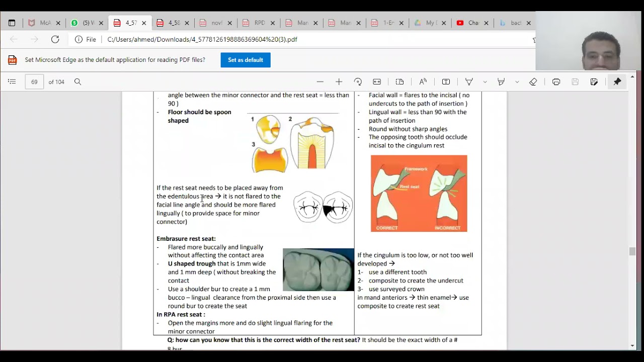
Task: Click the page number field showing 69
Action: coord(34,82)
